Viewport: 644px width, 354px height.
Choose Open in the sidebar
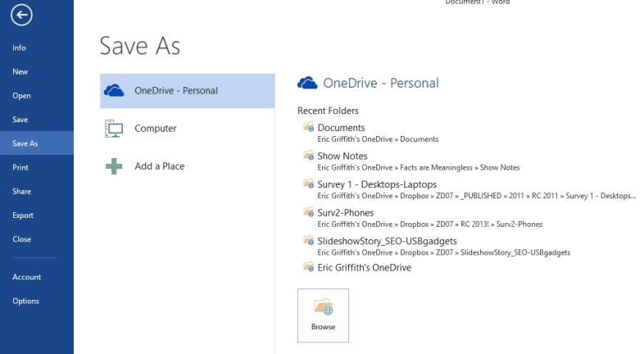tap(21, 96)
